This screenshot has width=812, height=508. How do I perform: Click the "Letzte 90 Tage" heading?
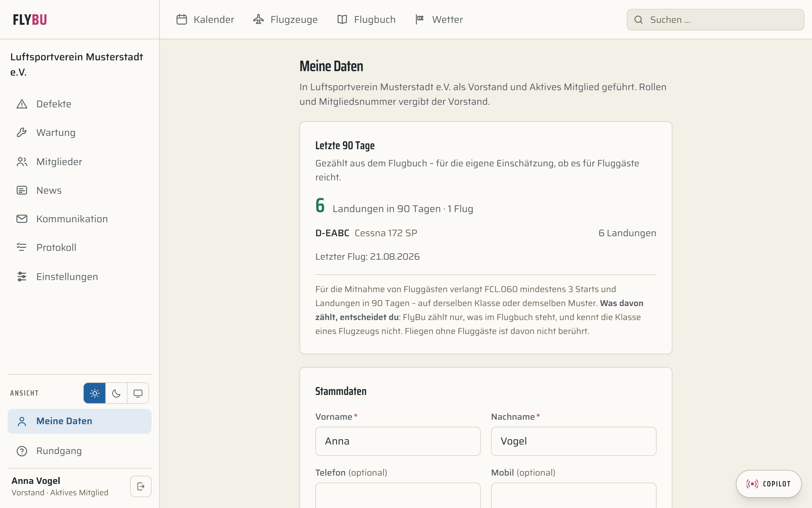[x=345, y=145]
